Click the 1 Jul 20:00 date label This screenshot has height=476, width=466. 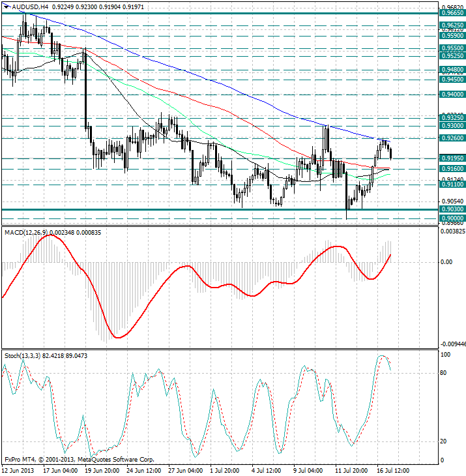[224, 470]
